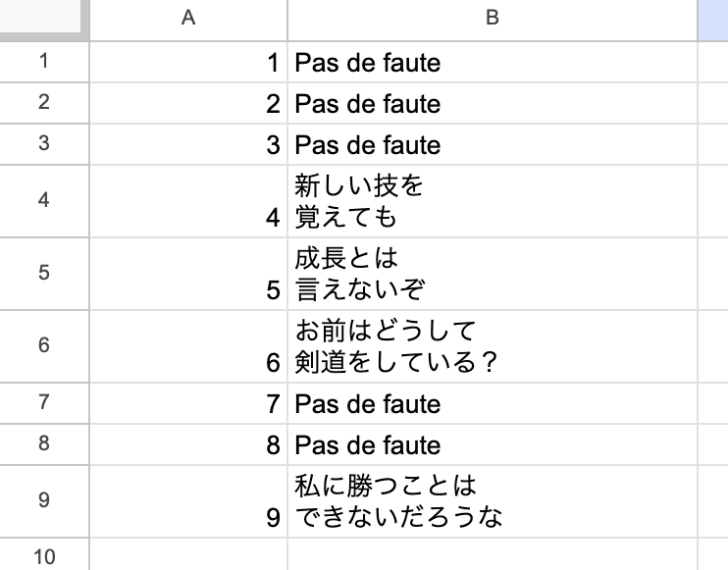The image size is (728, 570).
Task: Click the select-all corner box
Action: [44, 20]
